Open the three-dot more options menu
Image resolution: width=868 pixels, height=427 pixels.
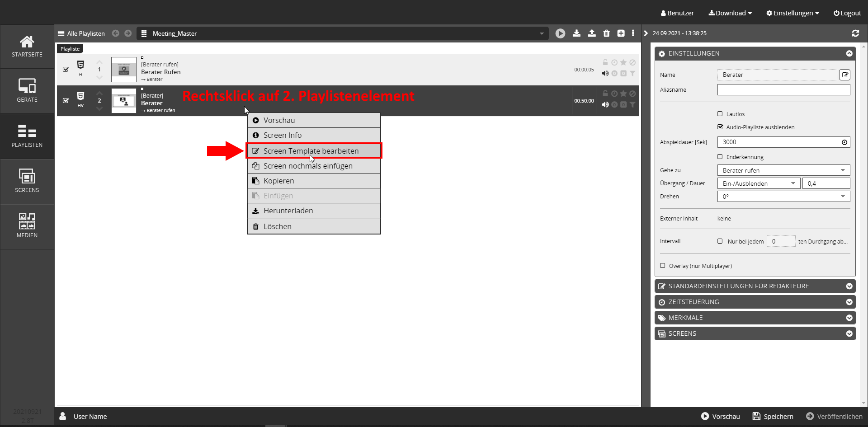(x=633, y=33)
